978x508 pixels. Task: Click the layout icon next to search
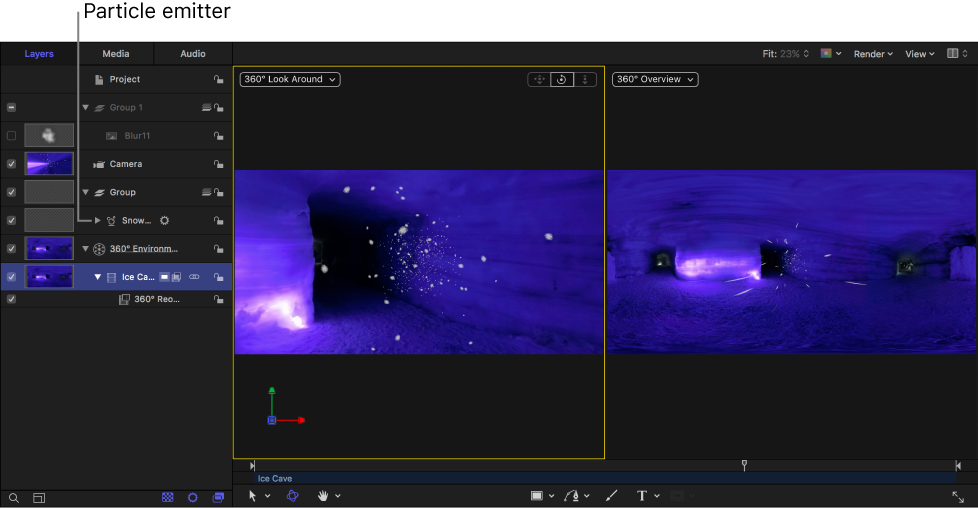click(39, 498)
